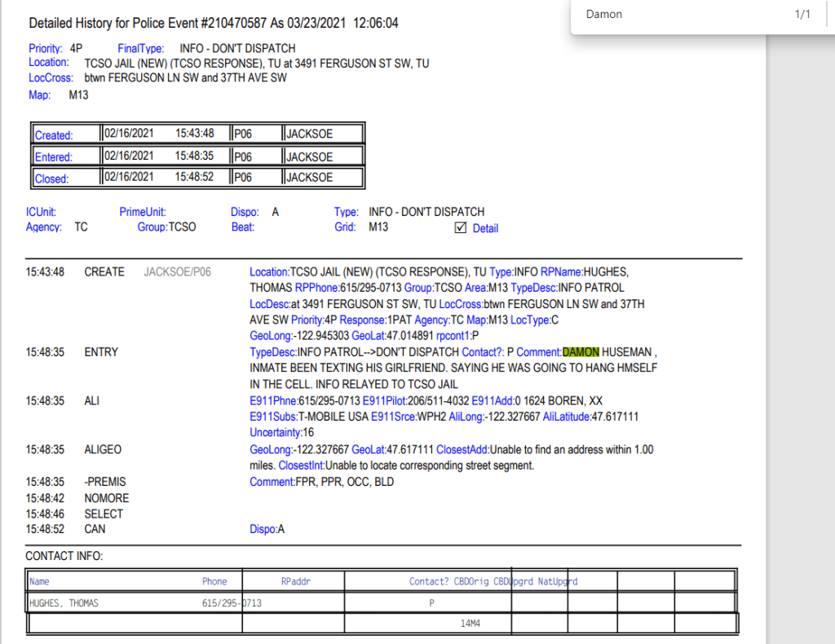Click the NOMORE event entry
Screen dimensions: 835x644
point(106,498)
